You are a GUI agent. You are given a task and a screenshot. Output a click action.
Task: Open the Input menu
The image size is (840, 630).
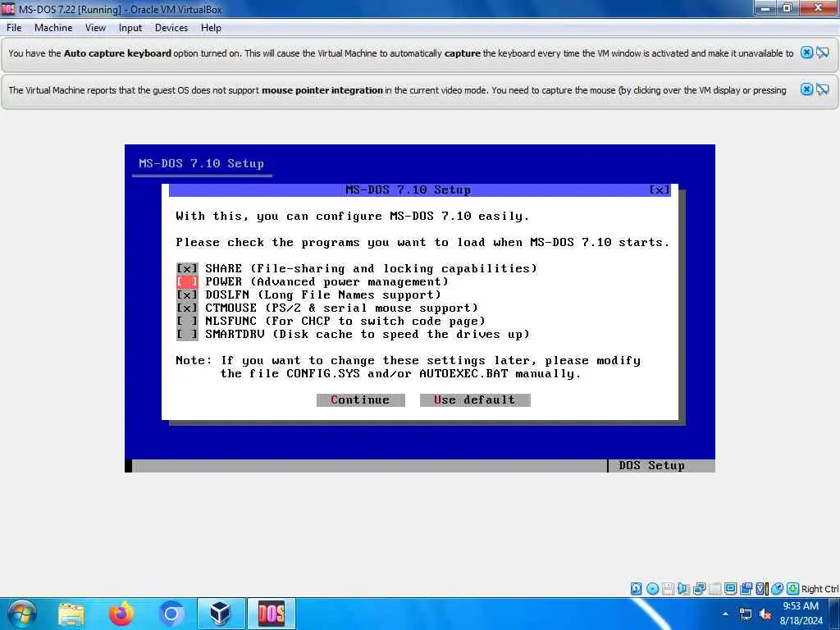130,28
